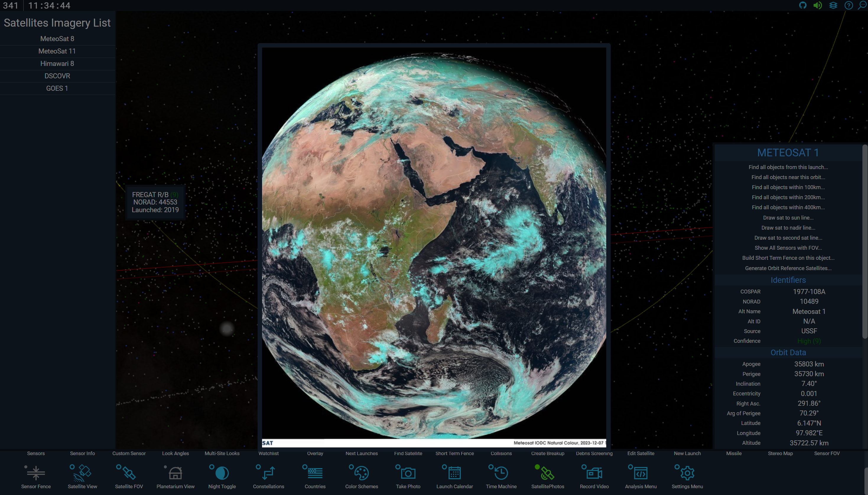Collapse the Identifiers section header

788,280
